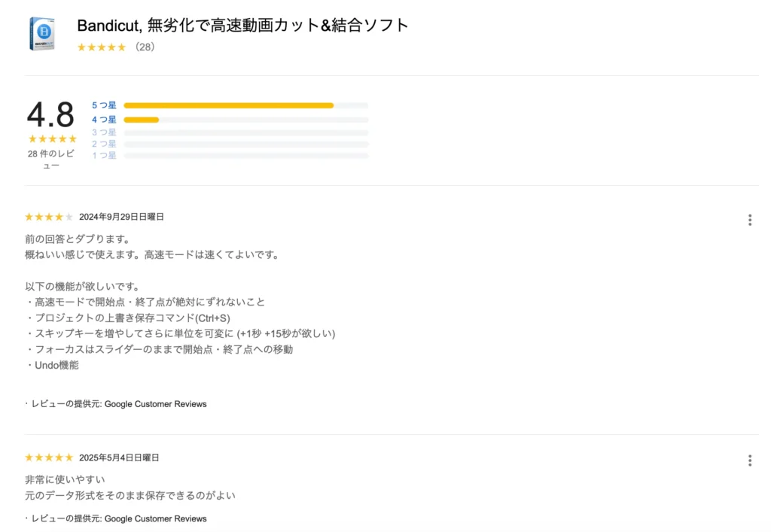Toggle the 3つ星 rating filter
The width and height of the screenshot is (771, 532).
(102, 132)
